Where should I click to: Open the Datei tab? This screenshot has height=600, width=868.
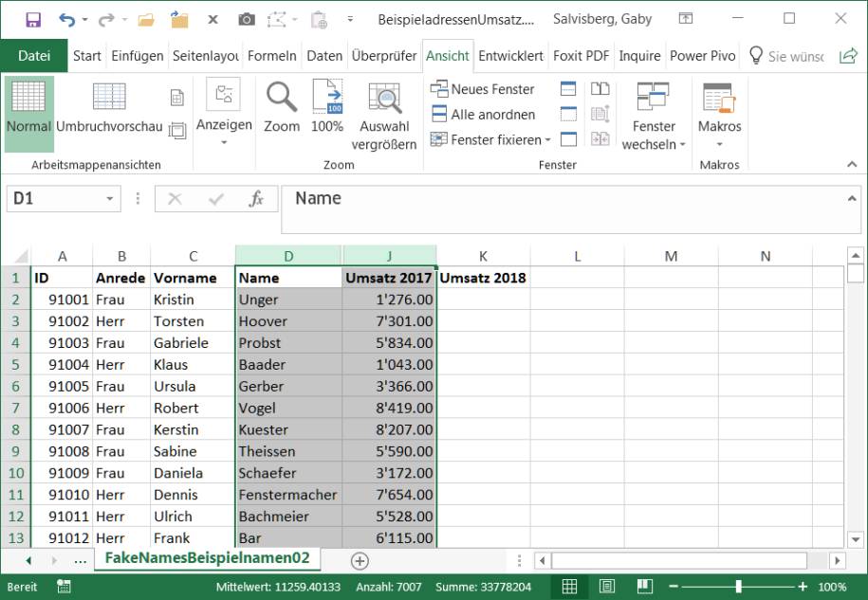click(34, 56)
